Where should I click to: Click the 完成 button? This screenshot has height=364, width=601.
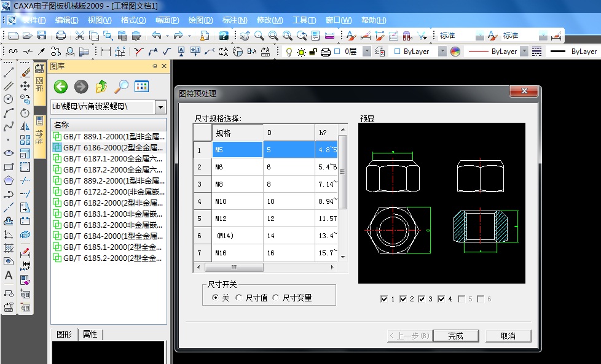[456, 336]
